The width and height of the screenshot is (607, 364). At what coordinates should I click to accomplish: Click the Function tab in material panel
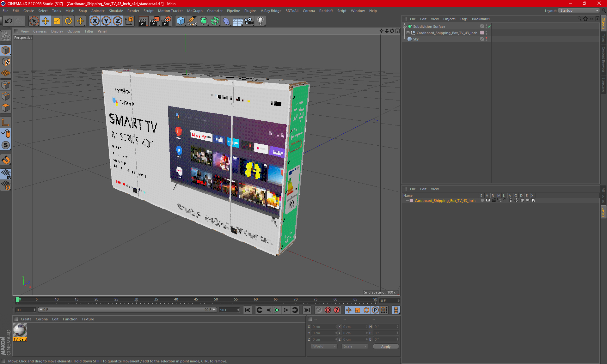pos(70,319)
